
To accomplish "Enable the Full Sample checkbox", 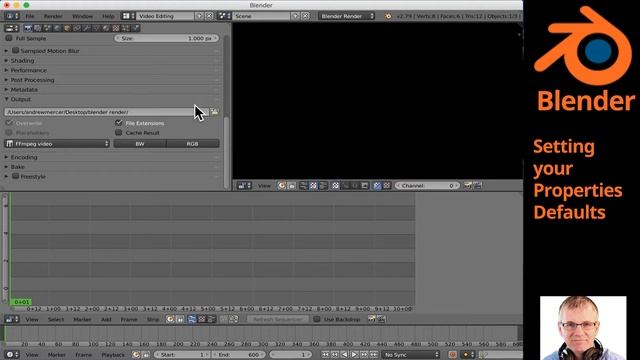I will (9, 38).
